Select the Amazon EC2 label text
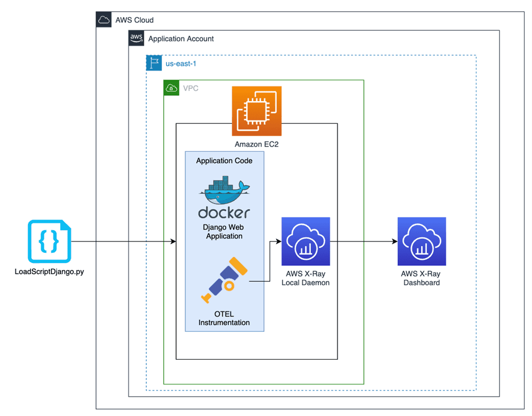The height and width of the screenshot is (416, 532). (256, 144)
